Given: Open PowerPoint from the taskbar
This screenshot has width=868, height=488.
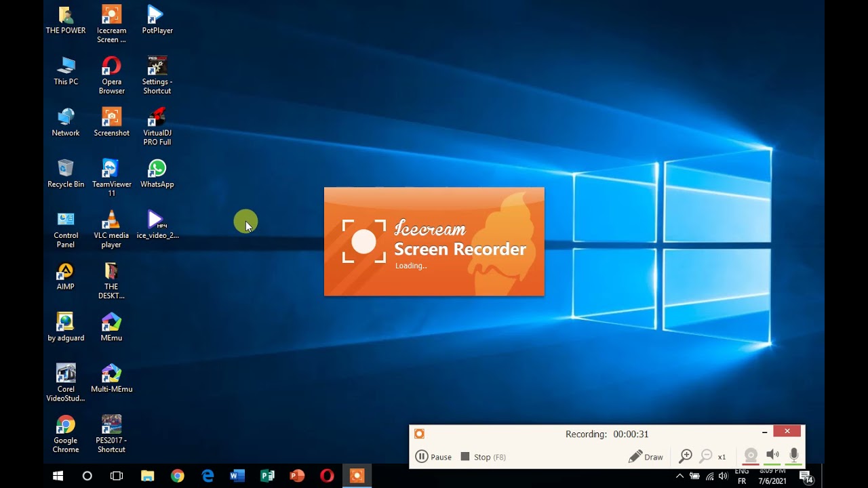Looking at the screenshot, I should click(x=297, y=476).
